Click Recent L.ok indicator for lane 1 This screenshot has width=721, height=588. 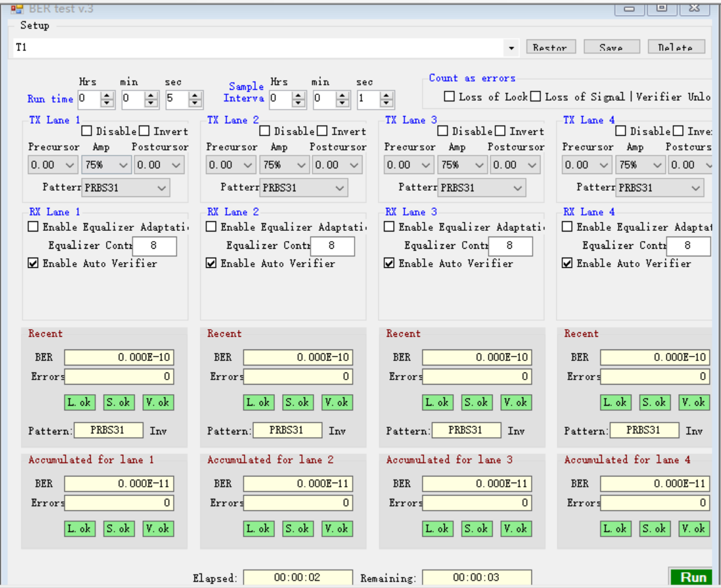[x=80, y=402]
